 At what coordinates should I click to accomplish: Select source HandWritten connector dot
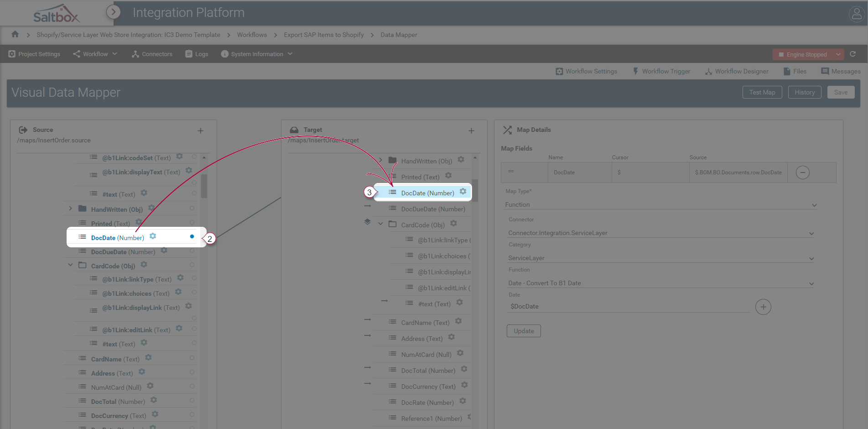192,208
